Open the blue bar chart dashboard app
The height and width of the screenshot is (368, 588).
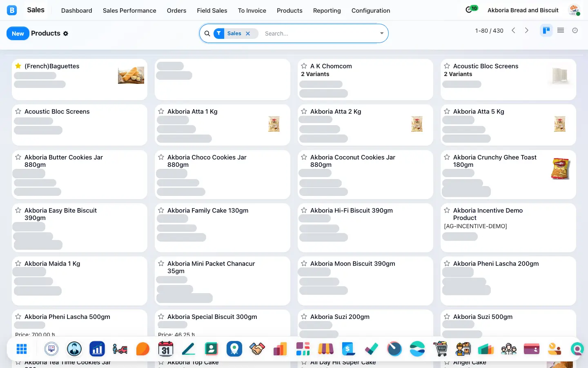[x=97, y=349]
